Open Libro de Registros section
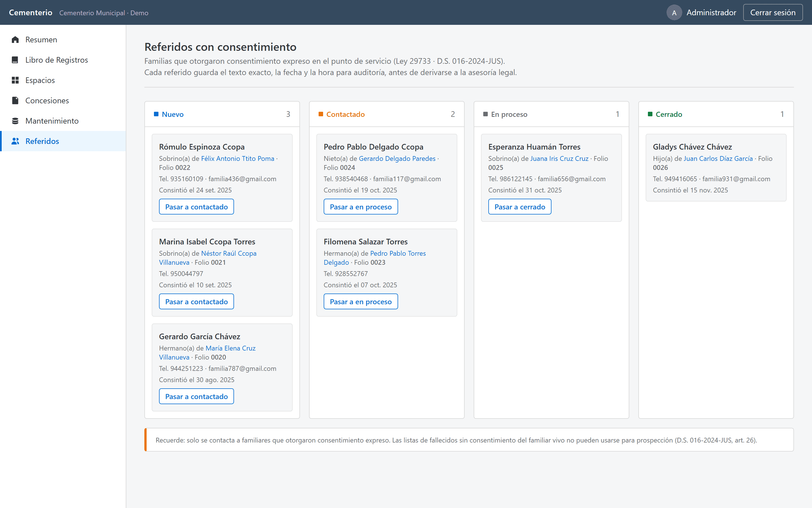The image size is (812, 508). (63, 60)
